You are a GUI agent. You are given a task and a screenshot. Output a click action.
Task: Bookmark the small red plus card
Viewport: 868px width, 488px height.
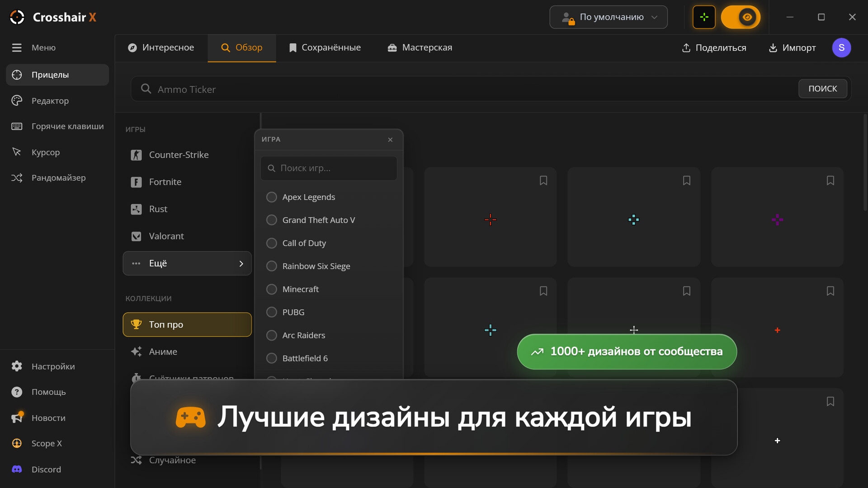click(x=830, y=291)
